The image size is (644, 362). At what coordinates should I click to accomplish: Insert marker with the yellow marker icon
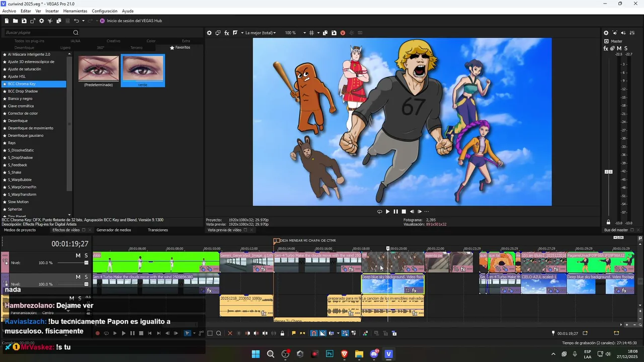tap(294, 333)
